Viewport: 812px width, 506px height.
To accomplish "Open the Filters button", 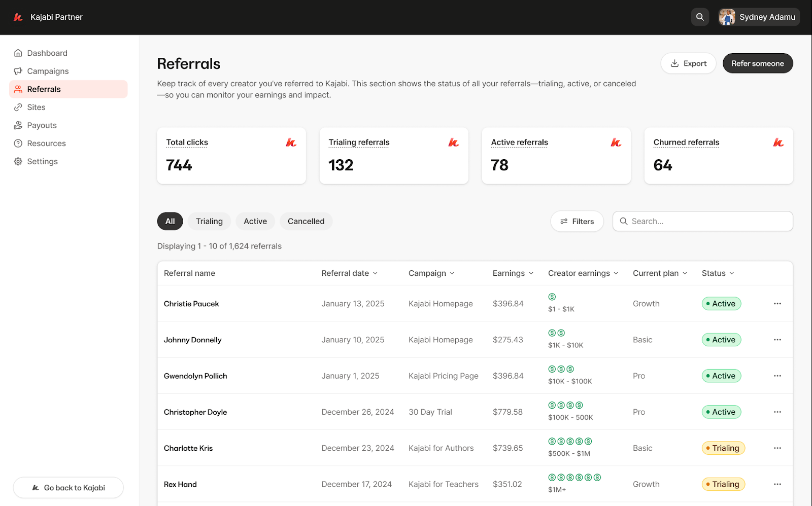I will point(577,222).
